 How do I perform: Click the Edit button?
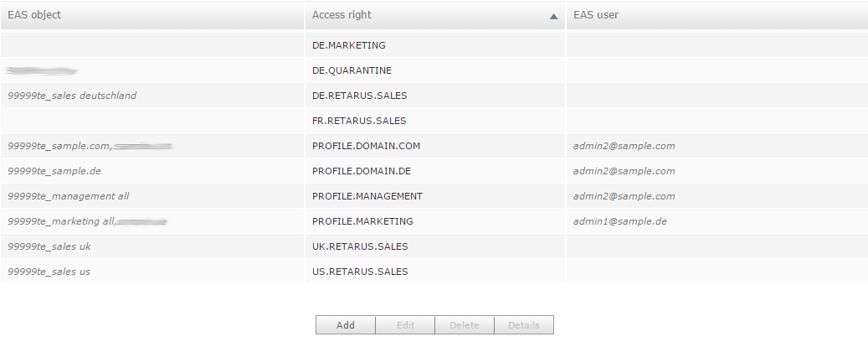tap(405, 325)
